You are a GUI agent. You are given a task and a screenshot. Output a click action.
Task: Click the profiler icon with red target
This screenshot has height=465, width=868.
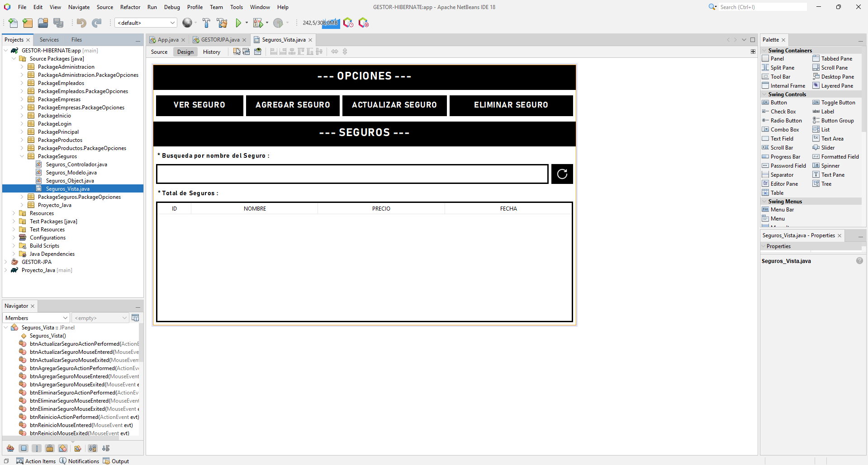363,23
